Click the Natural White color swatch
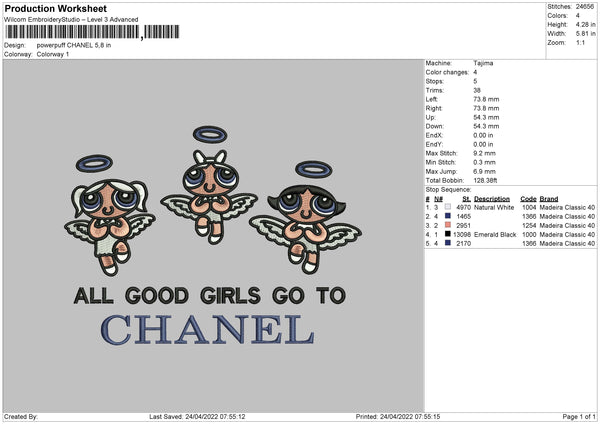 tap(448, 207)
